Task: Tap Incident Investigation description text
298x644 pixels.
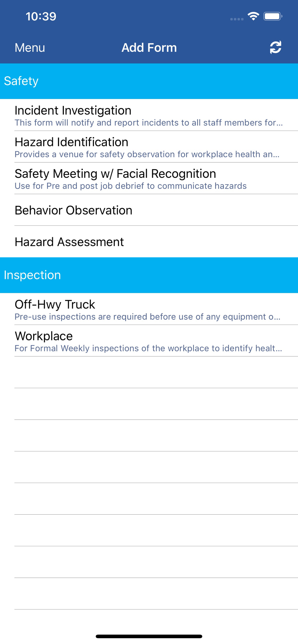Action: pos(149,123)
